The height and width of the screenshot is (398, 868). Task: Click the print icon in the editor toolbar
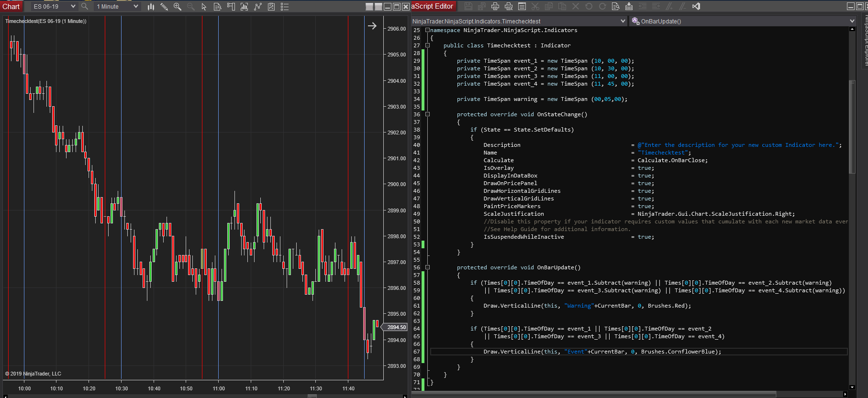495,7
